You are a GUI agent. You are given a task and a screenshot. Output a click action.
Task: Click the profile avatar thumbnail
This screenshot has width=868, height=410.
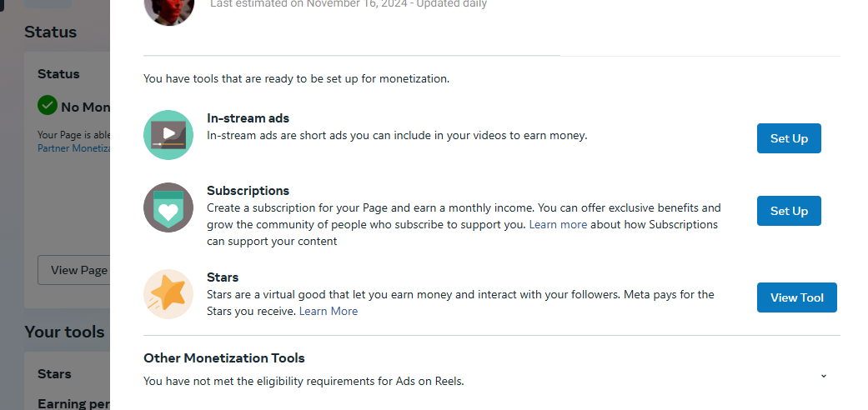pyautogui.click(x=169, y=10)
